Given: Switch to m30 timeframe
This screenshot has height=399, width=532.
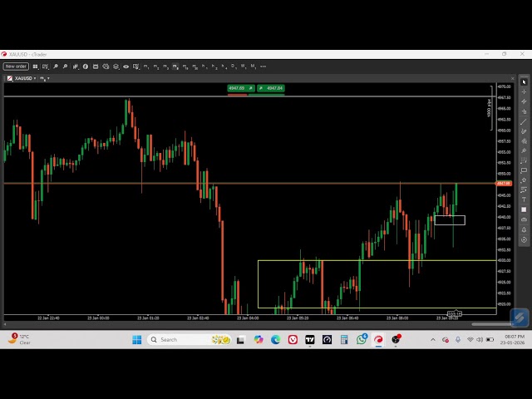Looking at the screenshot, I should [x=195, y=66].
